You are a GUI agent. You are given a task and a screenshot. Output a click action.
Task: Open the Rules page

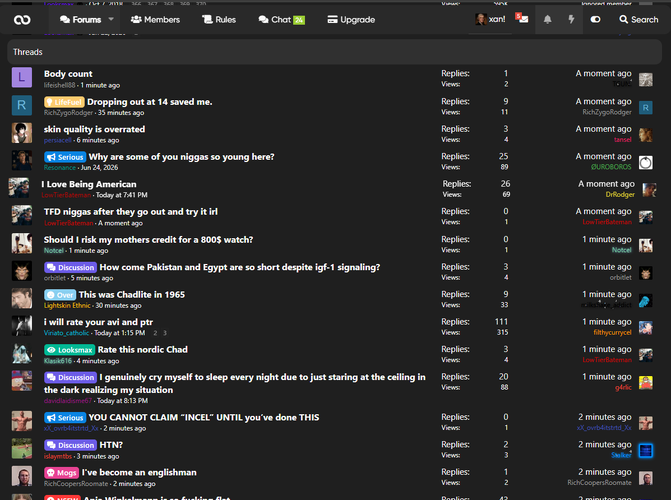(x=219, y=20)
